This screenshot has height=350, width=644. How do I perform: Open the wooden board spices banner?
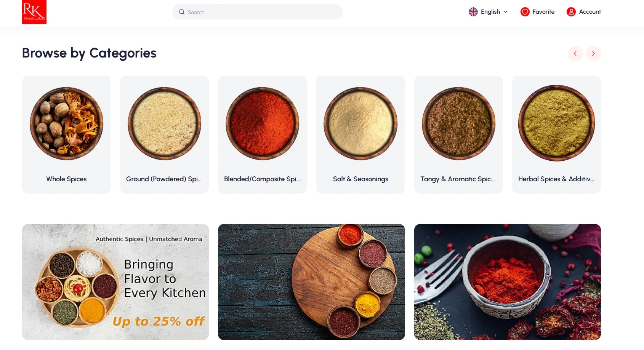click(x=311, y=282)
